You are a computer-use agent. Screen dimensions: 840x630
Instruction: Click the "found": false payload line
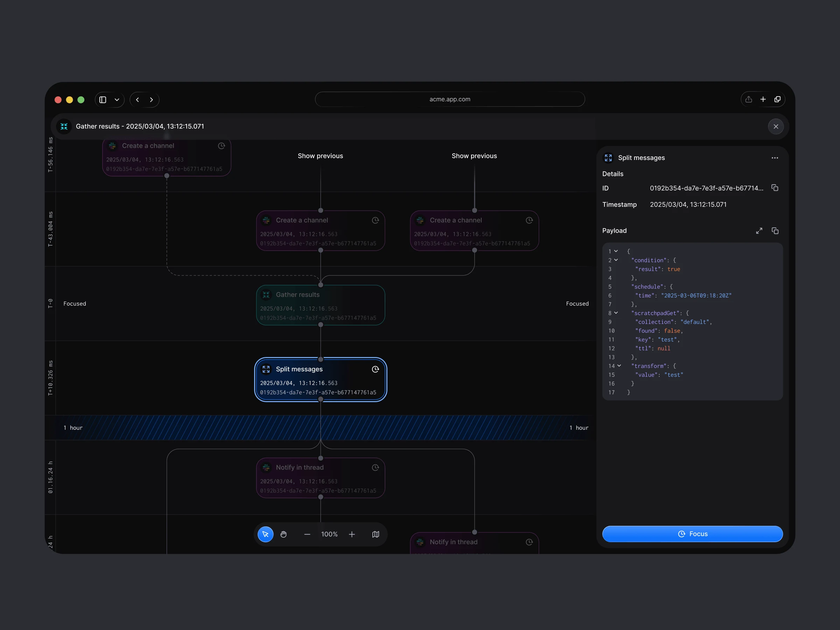point(659,331)
